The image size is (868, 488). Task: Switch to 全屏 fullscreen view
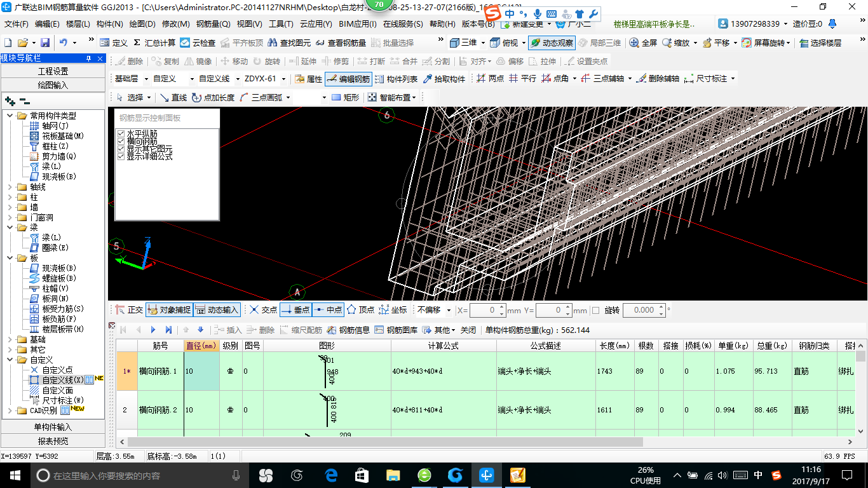point(643,43)
